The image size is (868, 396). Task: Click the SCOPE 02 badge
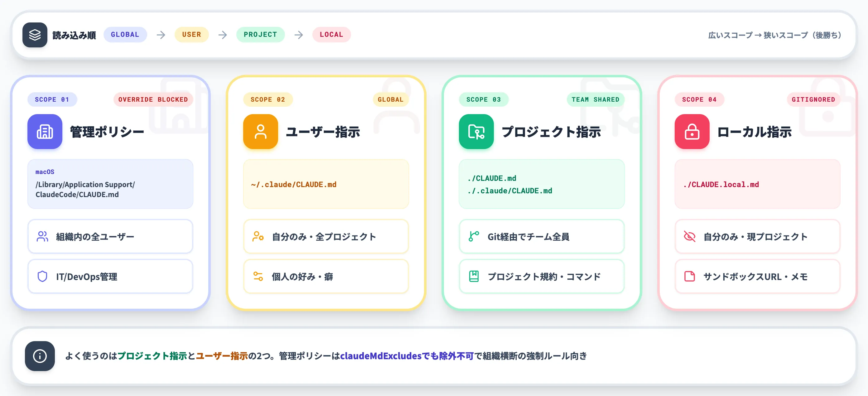point(268,99)
